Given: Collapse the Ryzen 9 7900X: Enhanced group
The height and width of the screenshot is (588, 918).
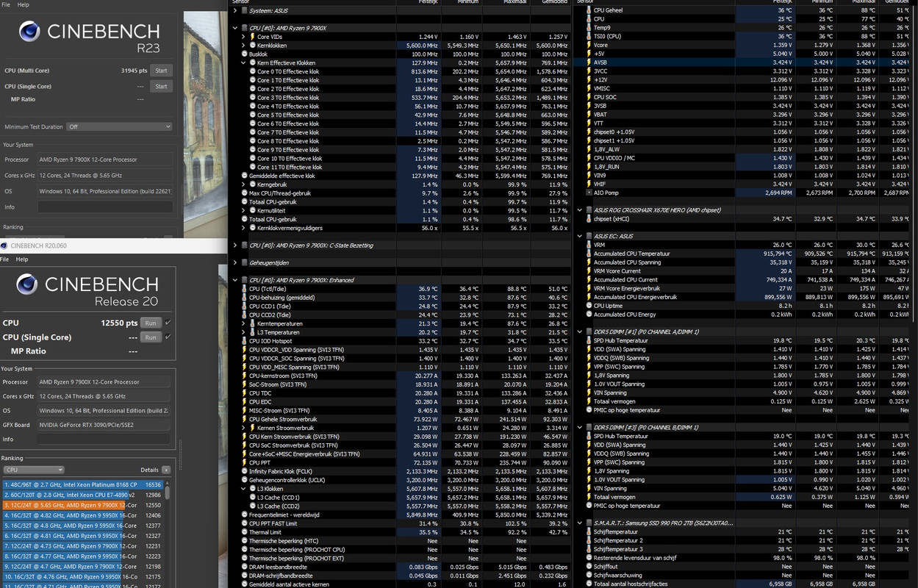Looking at the screenshot, I should pos(235,280).
